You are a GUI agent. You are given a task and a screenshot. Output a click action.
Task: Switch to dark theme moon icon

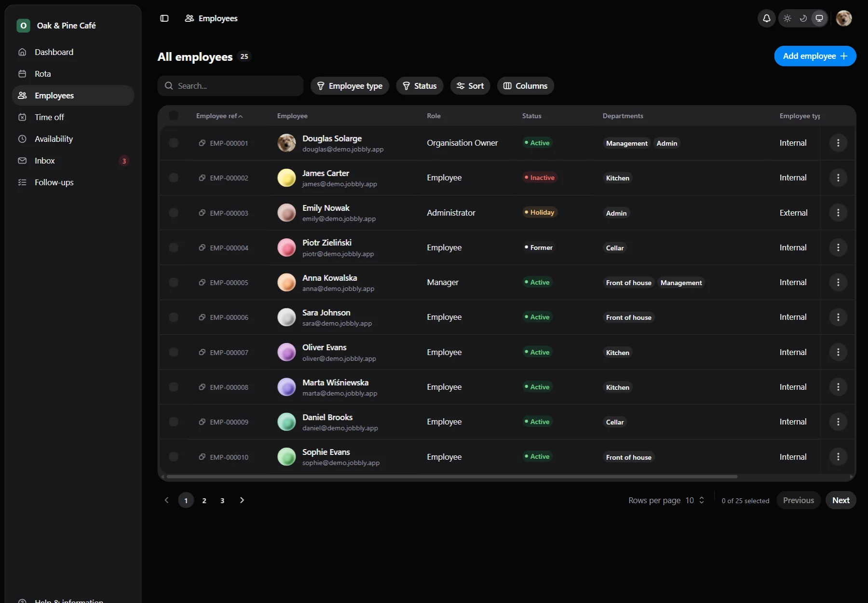pos(803,18)
